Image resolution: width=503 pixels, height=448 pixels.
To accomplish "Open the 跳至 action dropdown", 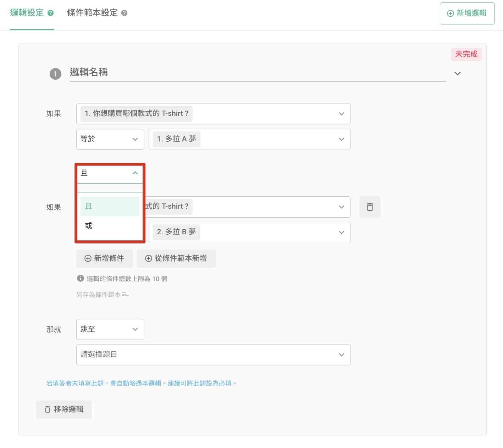I will coord(110,329).
